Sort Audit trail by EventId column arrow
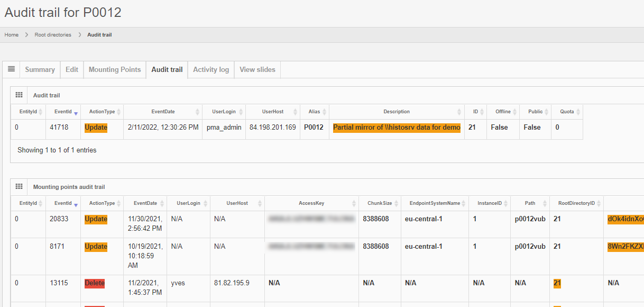Viewport: 644px width, 307px height. [x=76, y=112]
